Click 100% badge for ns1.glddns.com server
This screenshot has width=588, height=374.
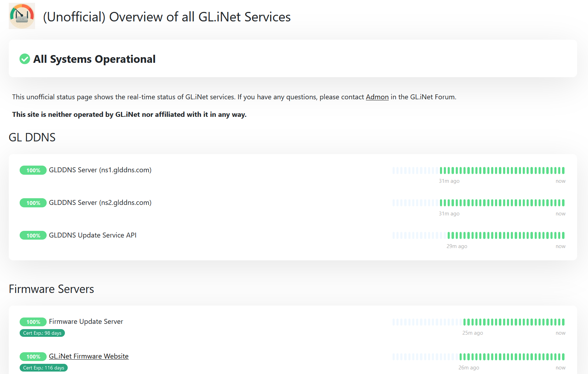33,170
